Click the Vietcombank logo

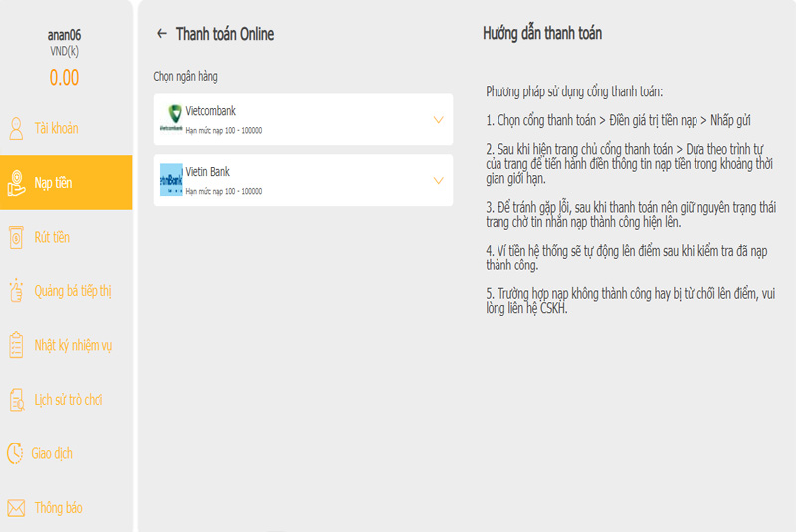[171, 119]
